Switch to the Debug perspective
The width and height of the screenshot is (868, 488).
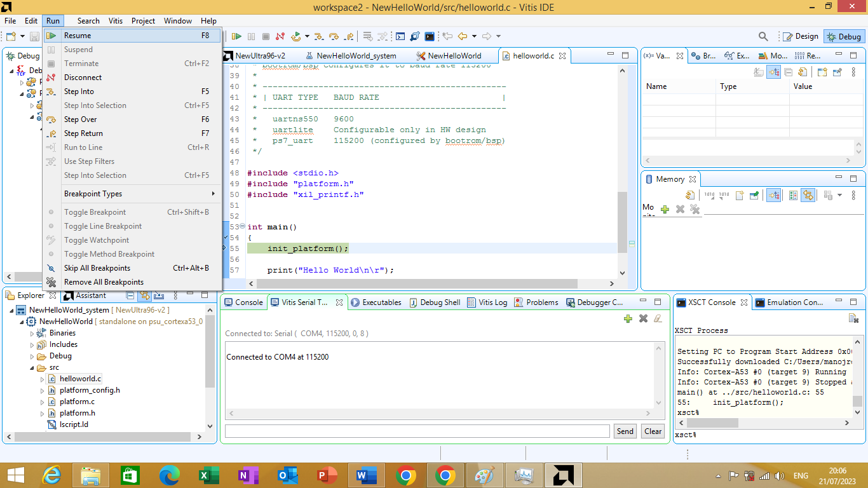[844, 36]
